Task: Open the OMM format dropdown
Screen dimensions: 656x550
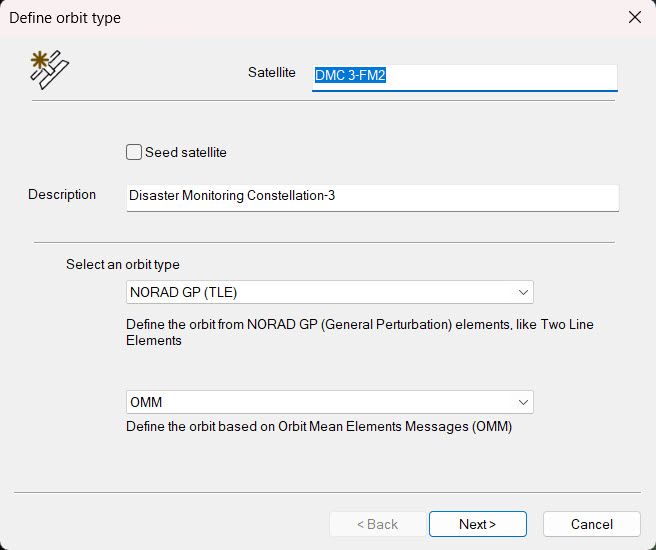Action: click(330, 402)
